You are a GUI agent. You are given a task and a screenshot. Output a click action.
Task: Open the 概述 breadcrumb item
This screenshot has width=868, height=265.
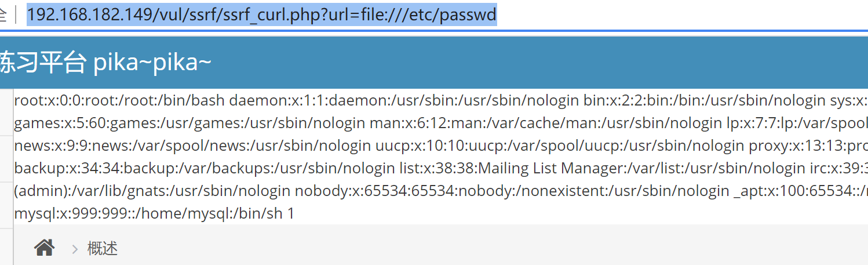(103, 249)
